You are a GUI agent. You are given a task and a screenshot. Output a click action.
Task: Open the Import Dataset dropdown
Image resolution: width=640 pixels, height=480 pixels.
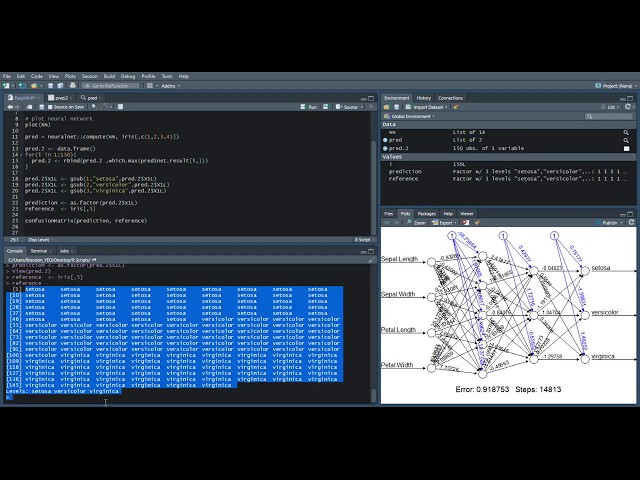[427, 107]
